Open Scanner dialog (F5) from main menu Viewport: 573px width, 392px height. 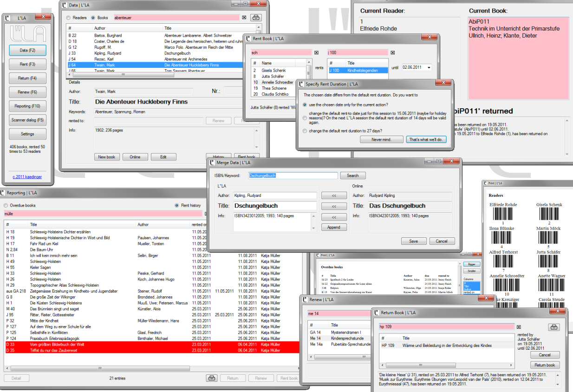pos(27,120)
